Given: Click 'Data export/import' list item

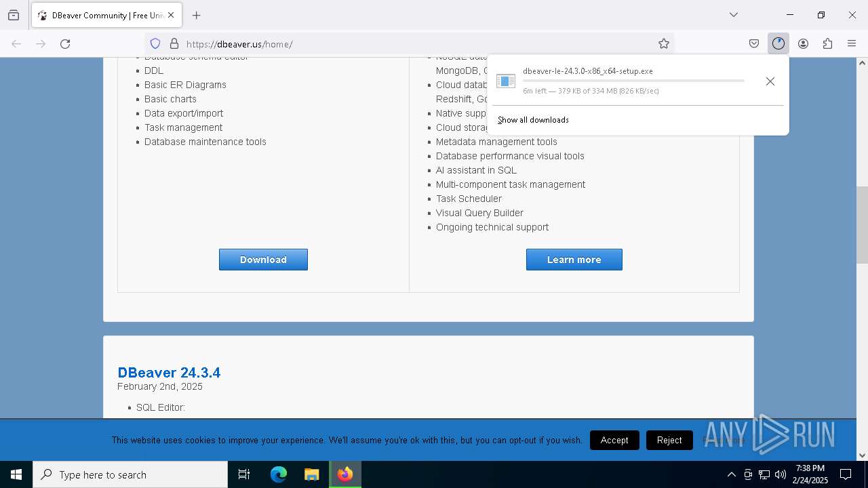Looking at the screenshot, I should click(184, 113).
